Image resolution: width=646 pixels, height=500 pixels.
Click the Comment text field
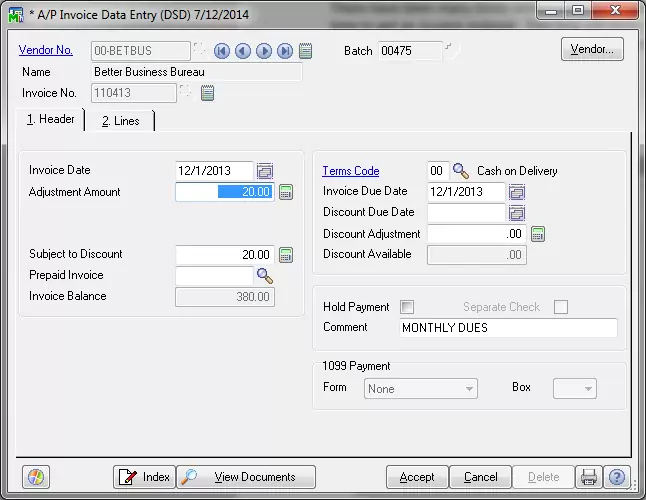[x=507, y=328]
